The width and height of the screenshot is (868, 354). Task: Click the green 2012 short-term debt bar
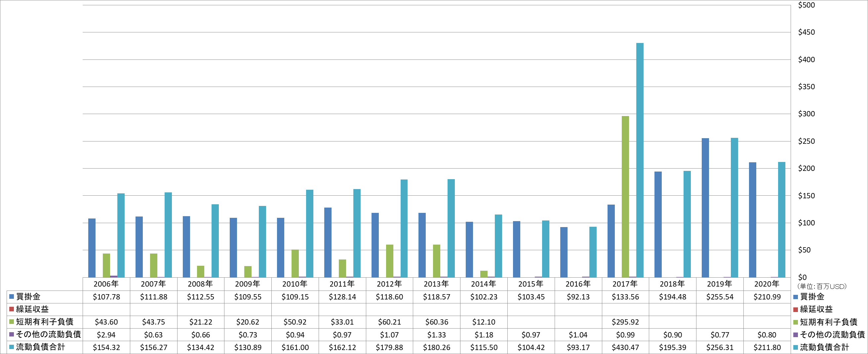[x=389, y=261]
